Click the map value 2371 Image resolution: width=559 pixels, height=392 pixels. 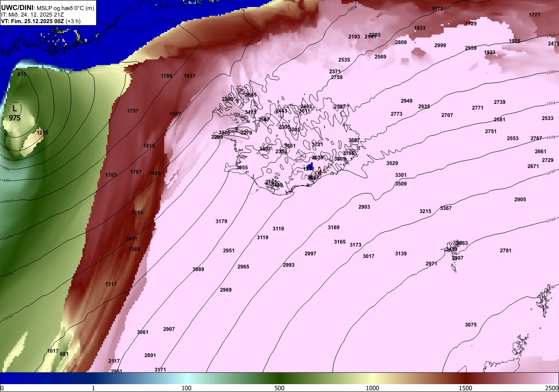(335, 72)
